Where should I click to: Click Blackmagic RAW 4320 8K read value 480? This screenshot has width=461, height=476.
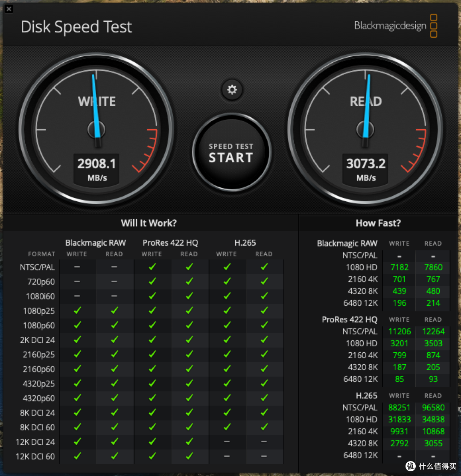433,291
